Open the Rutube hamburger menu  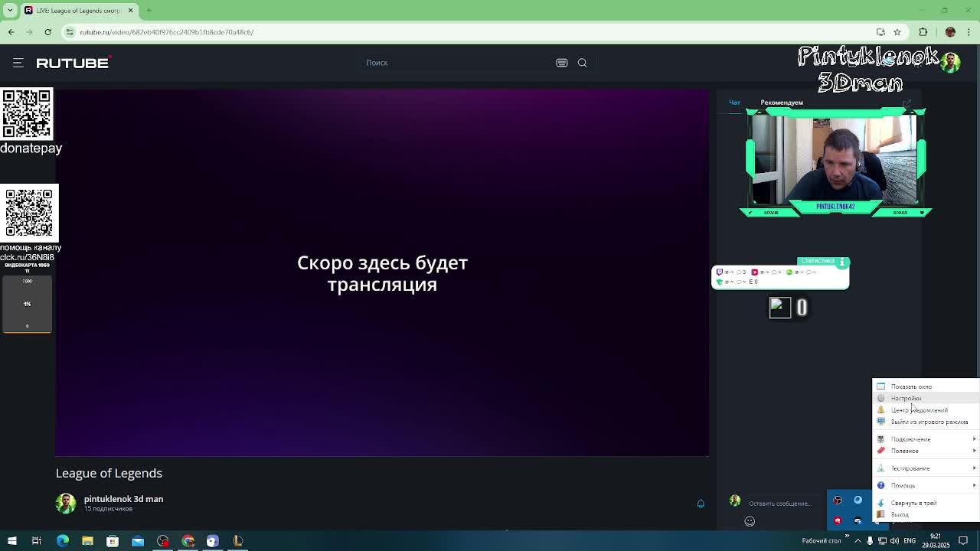pyautogui.click(x=18, y=63)
